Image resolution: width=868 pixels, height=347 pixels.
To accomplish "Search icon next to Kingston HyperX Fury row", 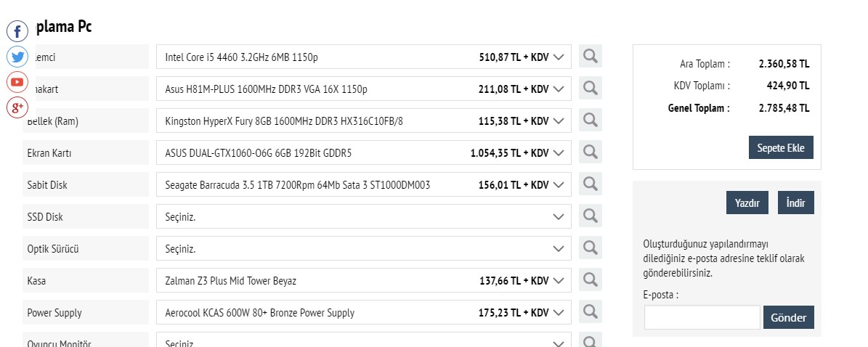I will (590, 120).
